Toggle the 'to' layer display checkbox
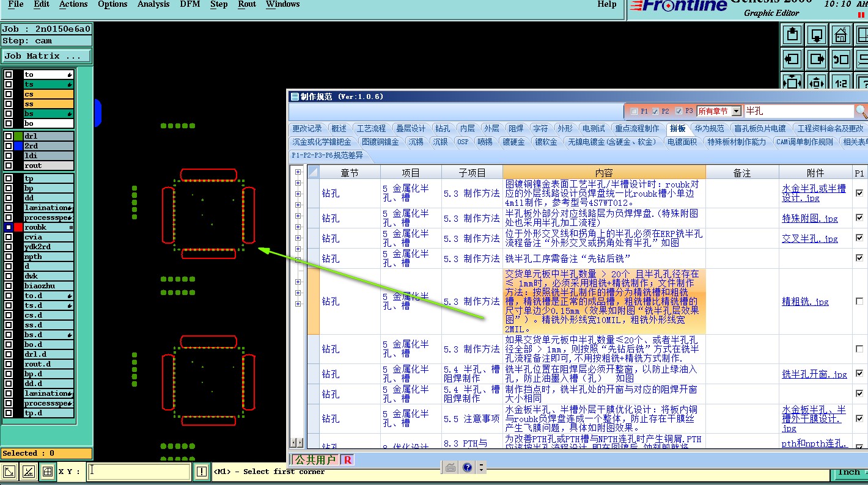Image resolution: width=868 pixels, height=485 pixels. point(9,75)
